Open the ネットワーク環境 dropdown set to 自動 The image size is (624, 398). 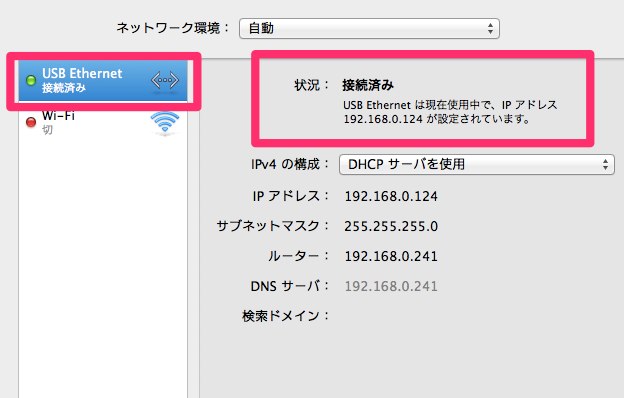click(369, 28)
